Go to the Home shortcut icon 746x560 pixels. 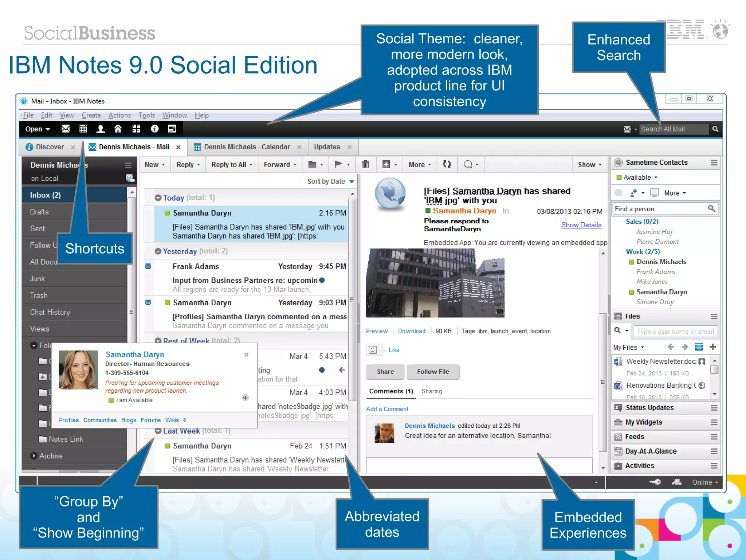pyautogui.click(x=118, y=129)
